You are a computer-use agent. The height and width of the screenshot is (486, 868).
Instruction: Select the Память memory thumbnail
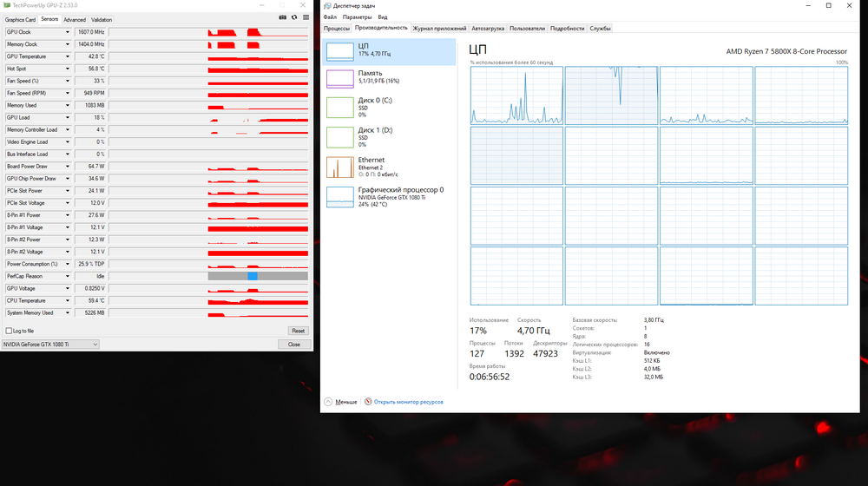pos(340,79)
